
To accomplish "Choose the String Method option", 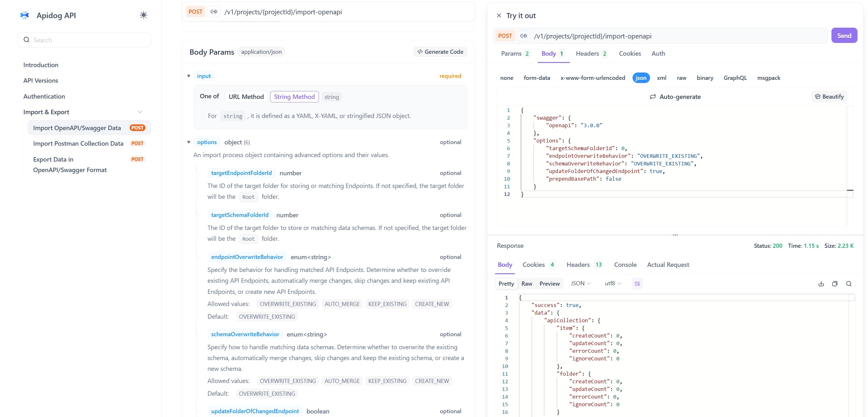I will (294, 97).
